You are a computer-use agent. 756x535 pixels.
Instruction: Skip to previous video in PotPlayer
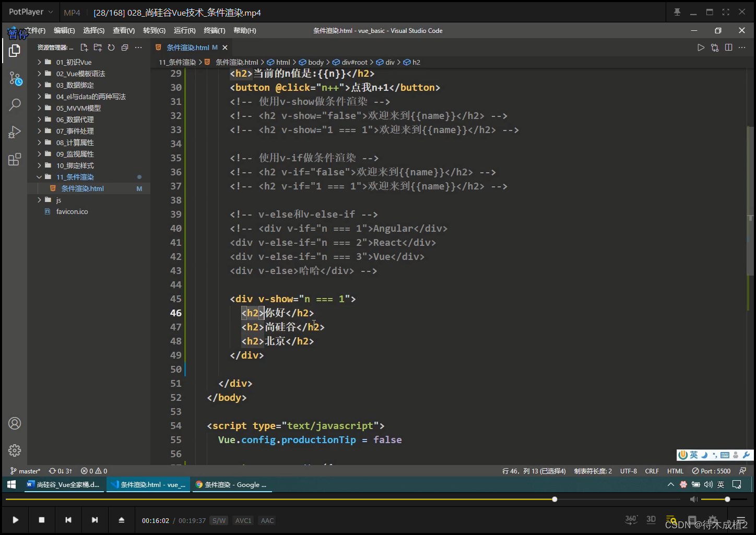[68, 520]
